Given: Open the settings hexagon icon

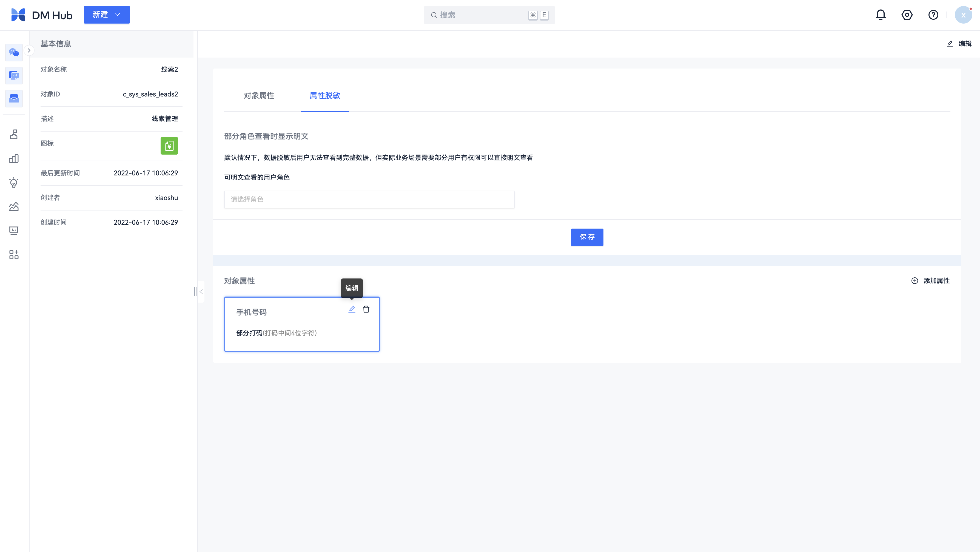Looking at the screenshot, I should [907, 15].
